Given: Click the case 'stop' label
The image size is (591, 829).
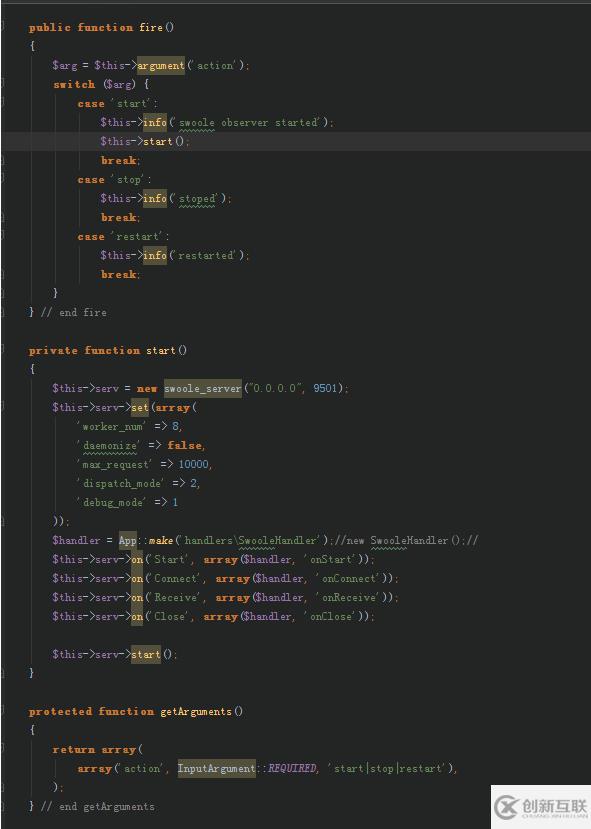Looking at the screenshot, I should tap(114, 180).
